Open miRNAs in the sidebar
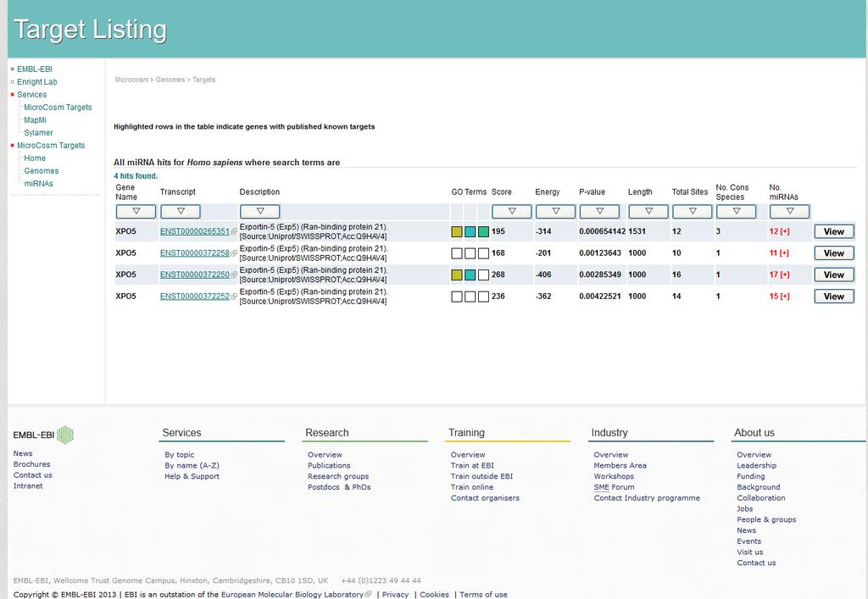 [x=38, y=184]
